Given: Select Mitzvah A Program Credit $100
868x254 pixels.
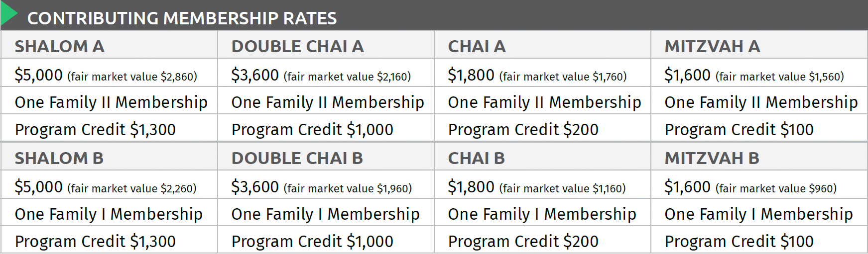Looking at the screenshot, I should click(739, 130).
